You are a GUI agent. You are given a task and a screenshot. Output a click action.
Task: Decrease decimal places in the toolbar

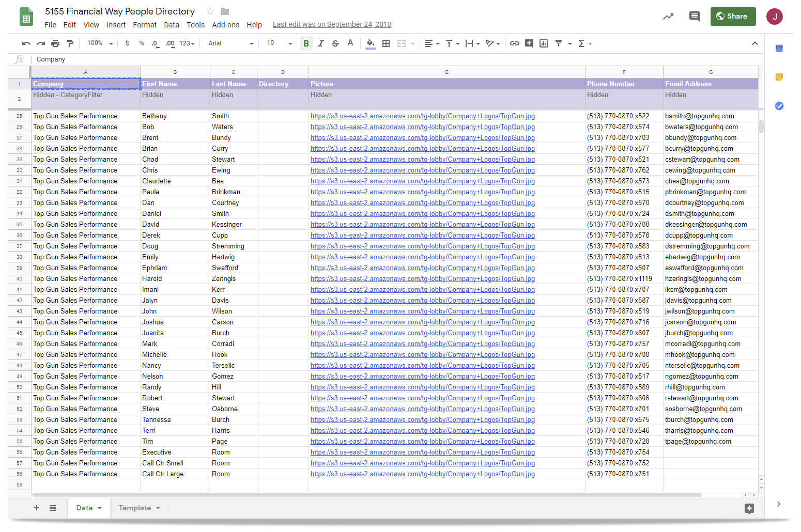[155, 44]
